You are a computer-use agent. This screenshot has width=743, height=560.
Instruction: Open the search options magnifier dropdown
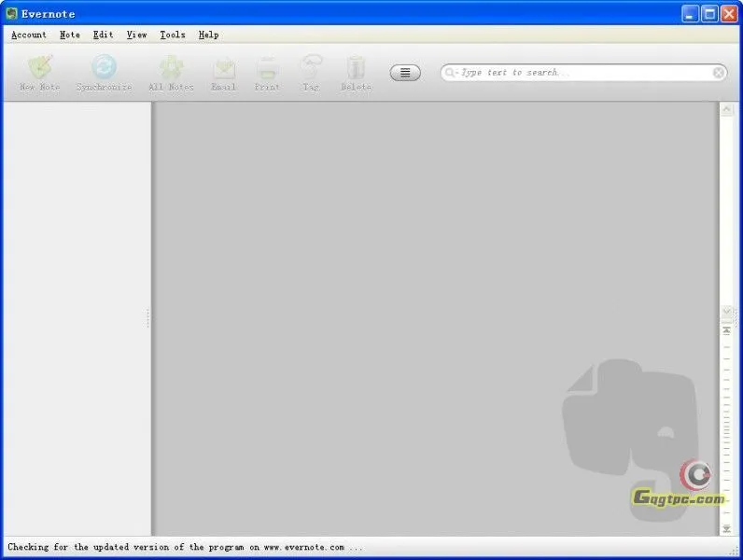point(452,73)
